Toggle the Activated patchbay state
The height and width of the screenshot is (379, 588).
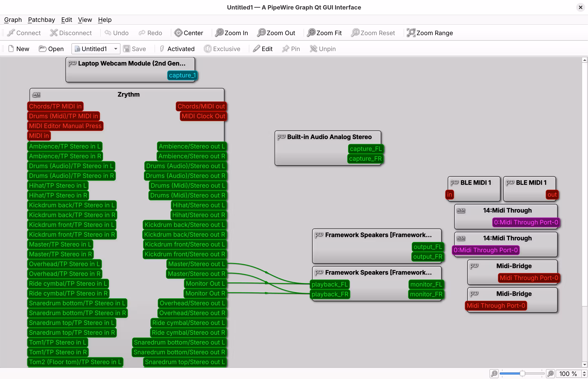point(177,49)
